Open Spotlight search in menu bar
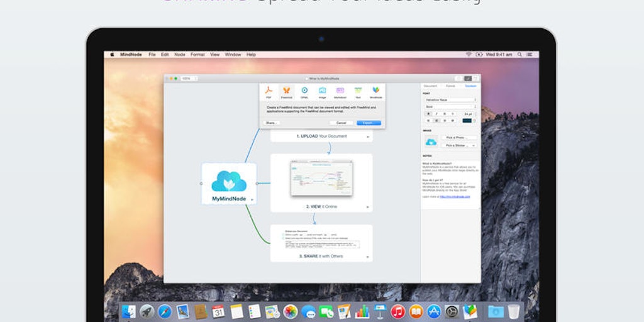Screen dimensions: 644x322 [519, 54]
